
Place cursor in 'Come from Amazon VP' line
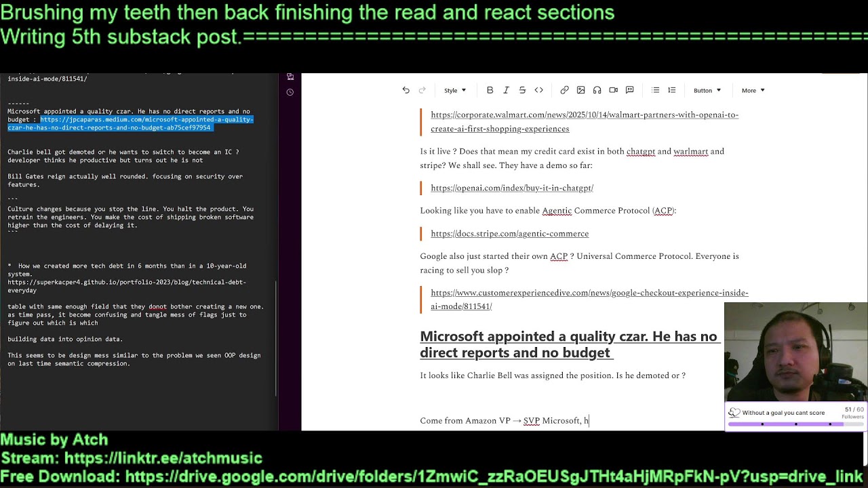click(x=504, y=421)
